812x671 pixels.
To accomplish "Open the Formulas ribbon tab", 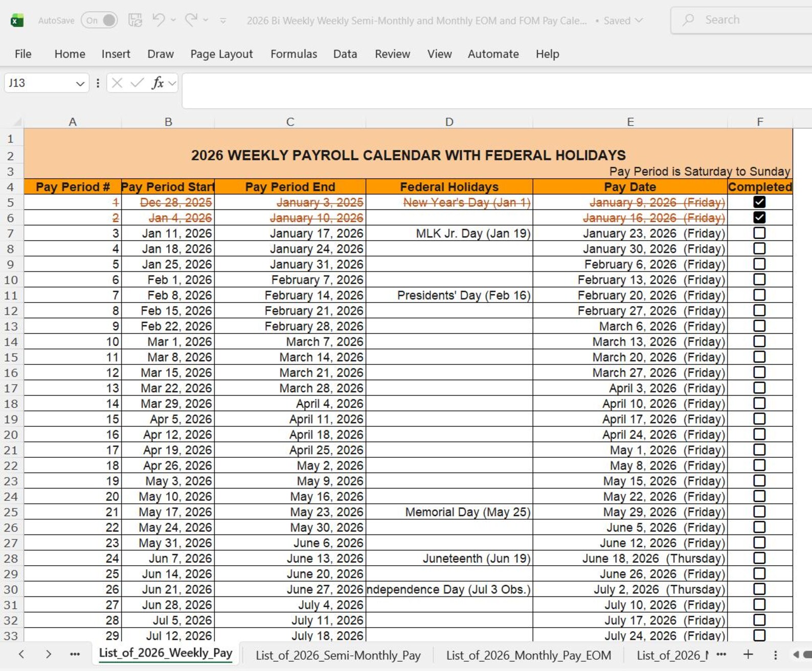I will [x=294, y=54].
